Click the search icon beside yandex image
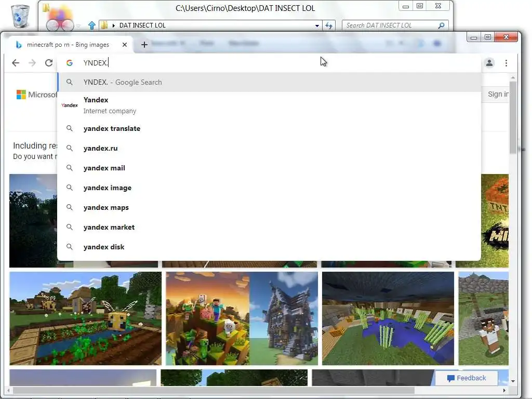 [70, 187]
